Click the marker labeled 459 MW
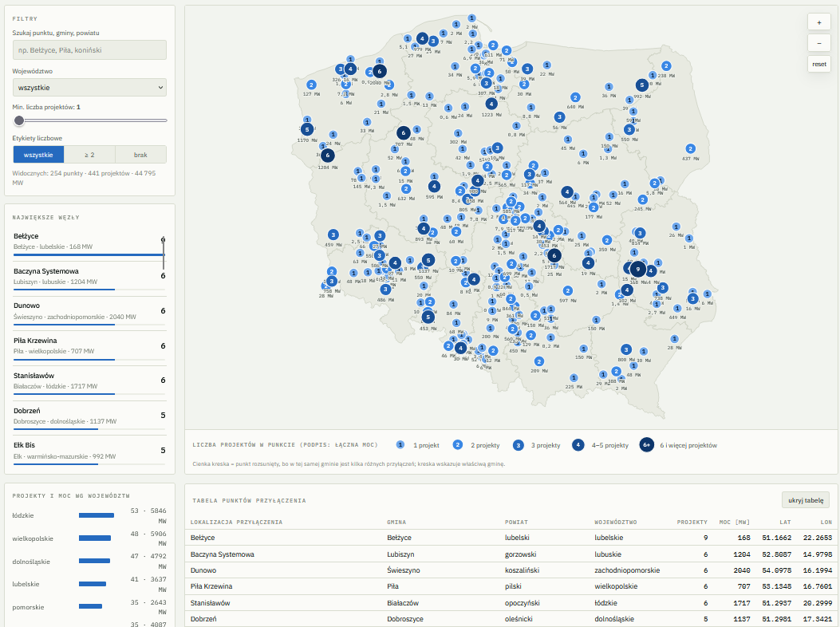The height and width of the screenshot is (627, 840). [333, 235]
